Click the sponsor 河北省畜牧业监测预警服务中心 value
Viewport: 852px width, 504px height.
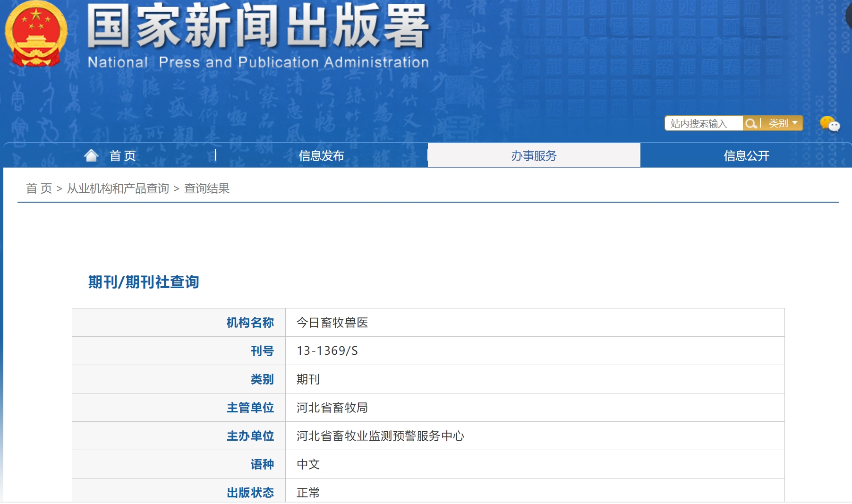(x=380, y=436)
